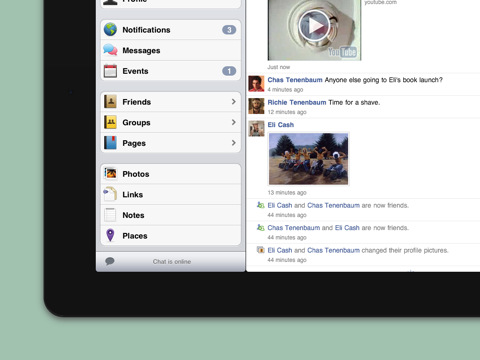The height and width of the screenshot is (360, 480).
Task: Open the Messages speech bubbles icon
Action: coord(110,50)
